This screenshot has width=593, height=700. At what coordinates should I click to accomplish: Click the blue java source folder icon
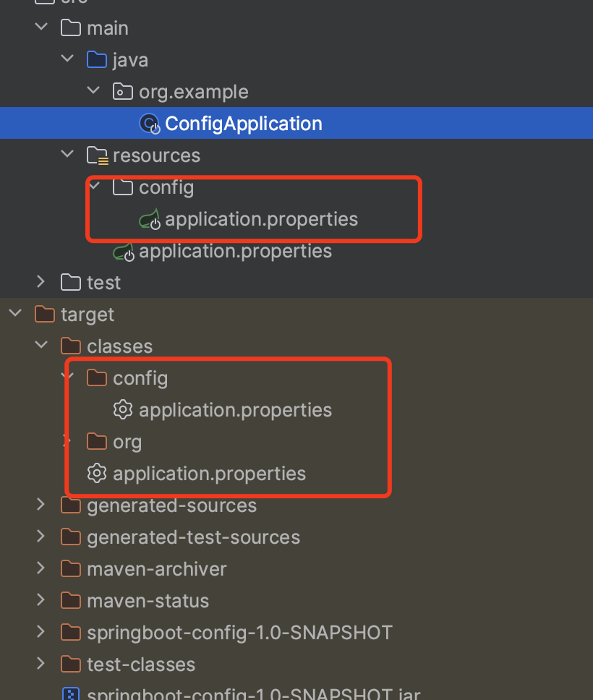(97, 60)
